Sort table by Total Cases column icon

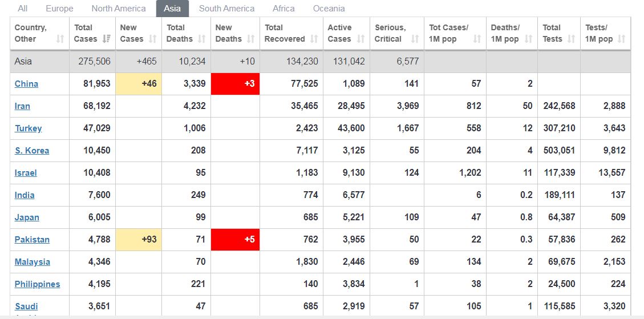107,39
